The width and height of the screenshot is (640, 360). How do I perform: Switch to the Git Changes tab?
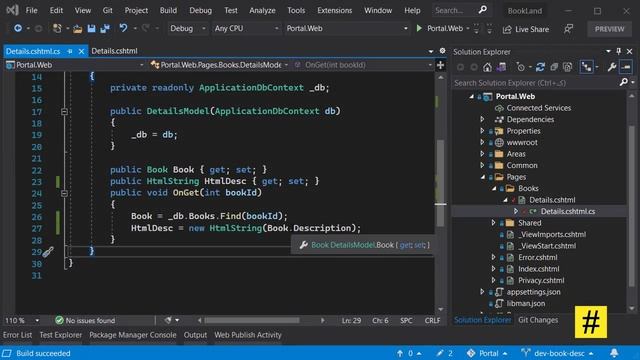coord(538,320)
